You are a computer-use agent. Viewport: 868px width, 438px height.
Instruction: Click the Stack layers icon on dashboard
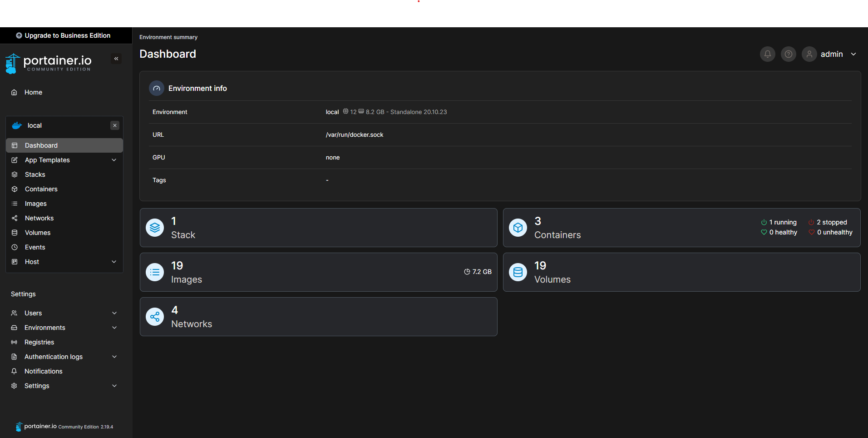click(155, 228)
